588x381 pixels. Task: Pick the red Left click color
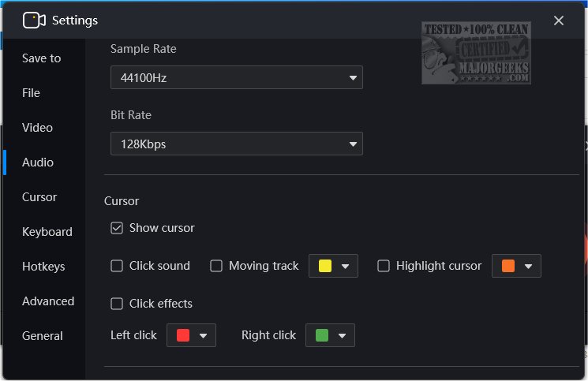(x=191, y=335)
